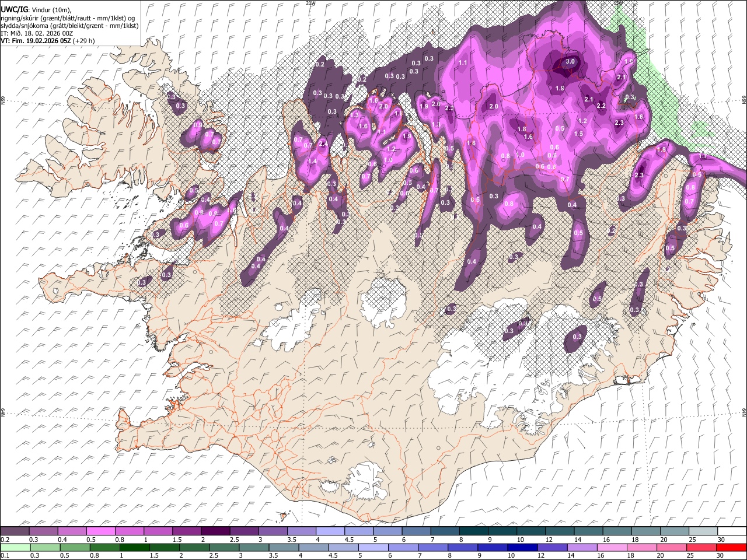
Task: Click light grey upper swatch between 25 and 30
Action: (x=703, y=531)
